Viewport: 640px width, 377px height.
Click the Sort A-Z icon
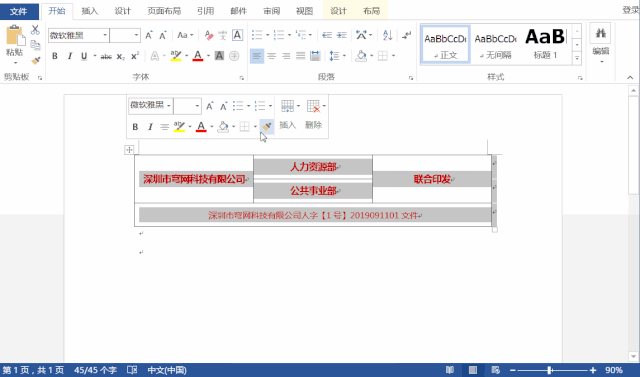point(388,35)
